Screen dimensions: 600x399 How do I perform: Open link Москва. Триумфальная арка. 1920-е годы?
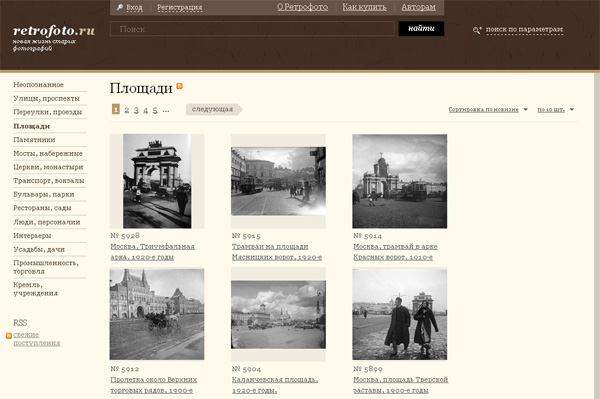tap(153, 252)
